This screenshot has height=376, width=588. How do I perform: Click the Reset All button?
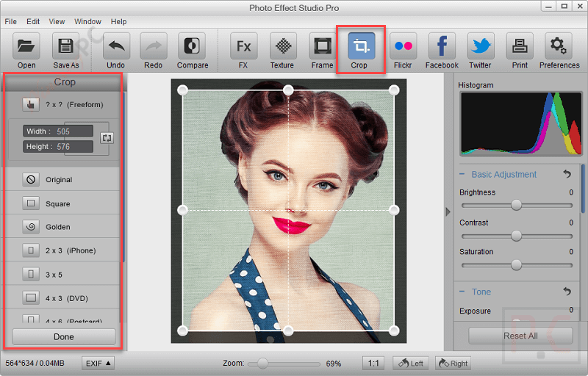tap(520, 336)
